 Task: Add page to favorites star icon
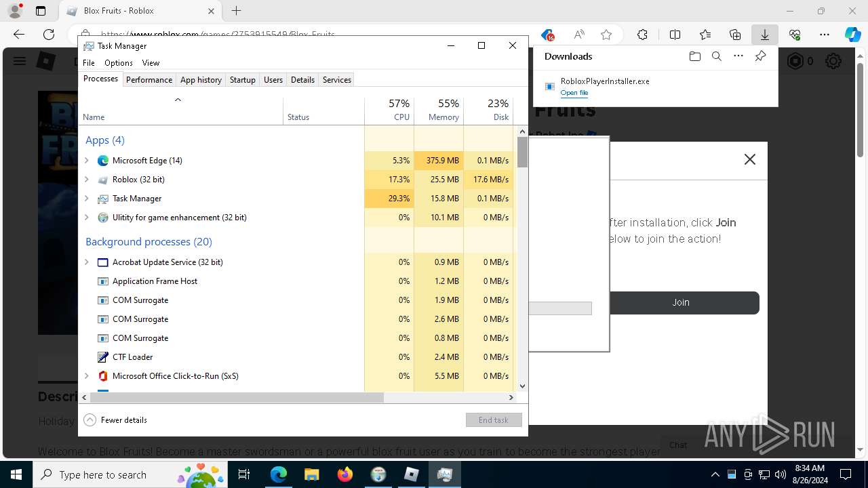[x=606, y=35]
